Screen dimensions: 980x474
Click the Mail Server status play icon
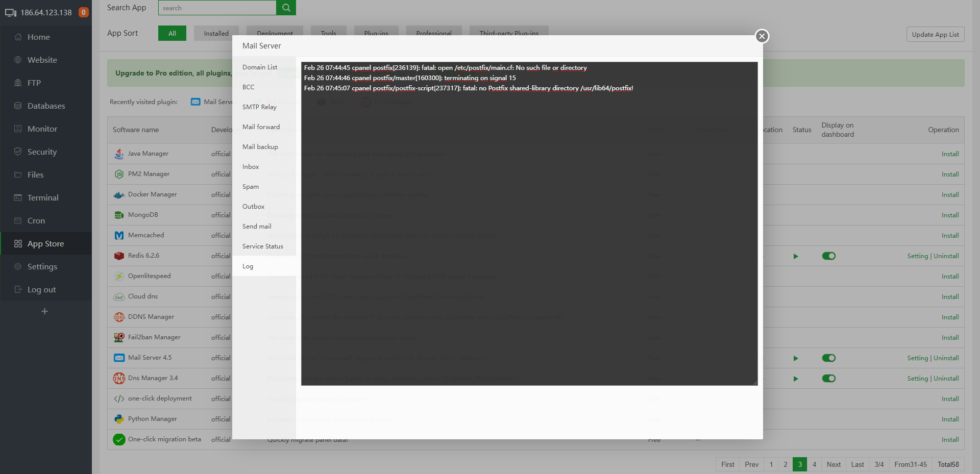[x=796, y=358]
